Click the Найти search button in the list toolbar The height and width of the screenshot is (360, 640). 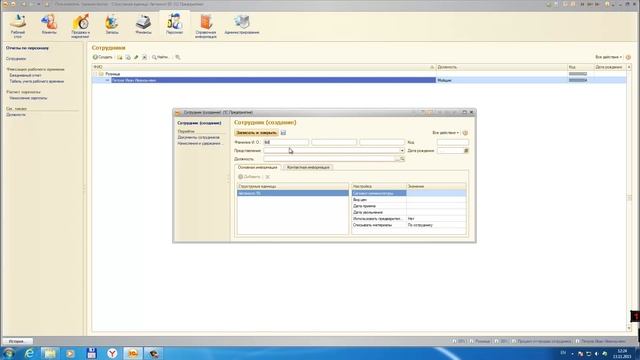tap(160, 57)
